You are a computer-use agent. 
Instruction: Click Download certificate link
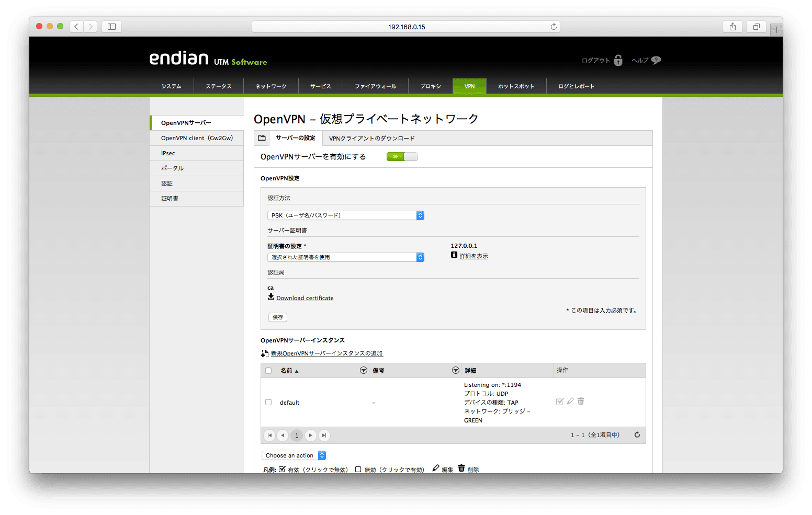tap(305, 298)
